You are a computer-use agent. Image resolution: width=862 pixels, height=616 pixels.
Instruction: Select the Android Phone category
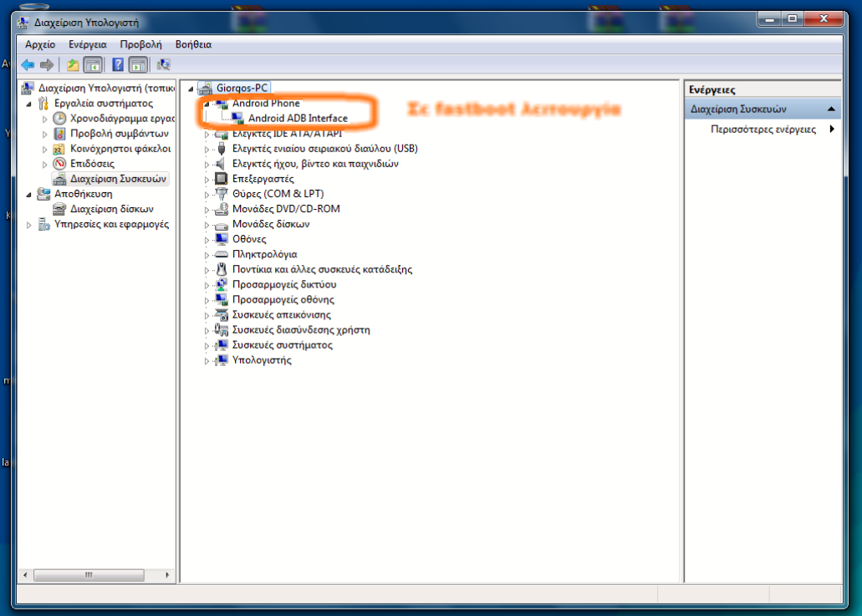266,104
